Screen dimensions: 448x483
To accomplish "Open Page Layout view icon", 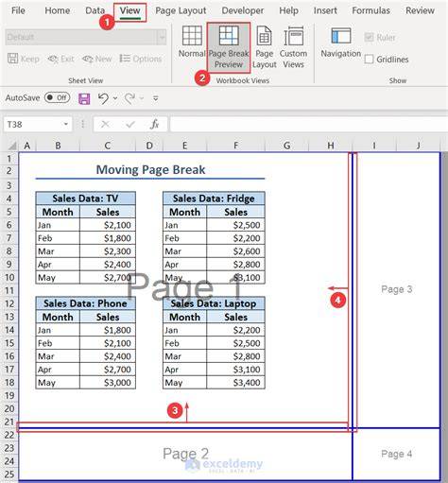I will 265,47.
